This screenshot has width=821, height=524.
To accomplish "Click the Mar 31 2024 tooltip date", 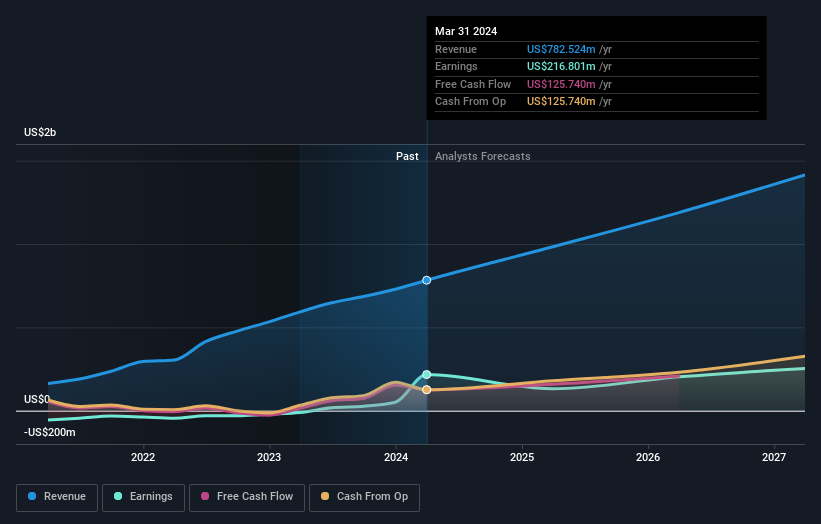I will (466, 31).
